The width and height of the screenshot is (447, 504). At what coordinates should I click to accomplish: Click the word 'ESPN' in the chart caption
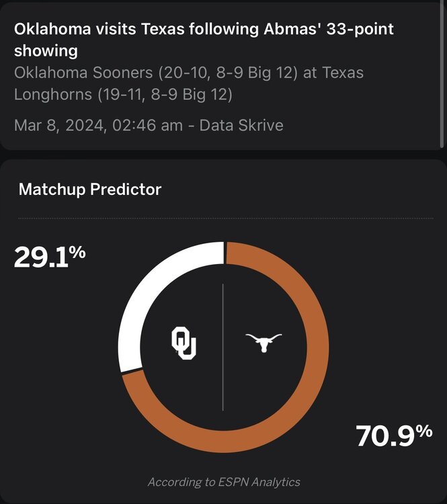tap(232, 482)
